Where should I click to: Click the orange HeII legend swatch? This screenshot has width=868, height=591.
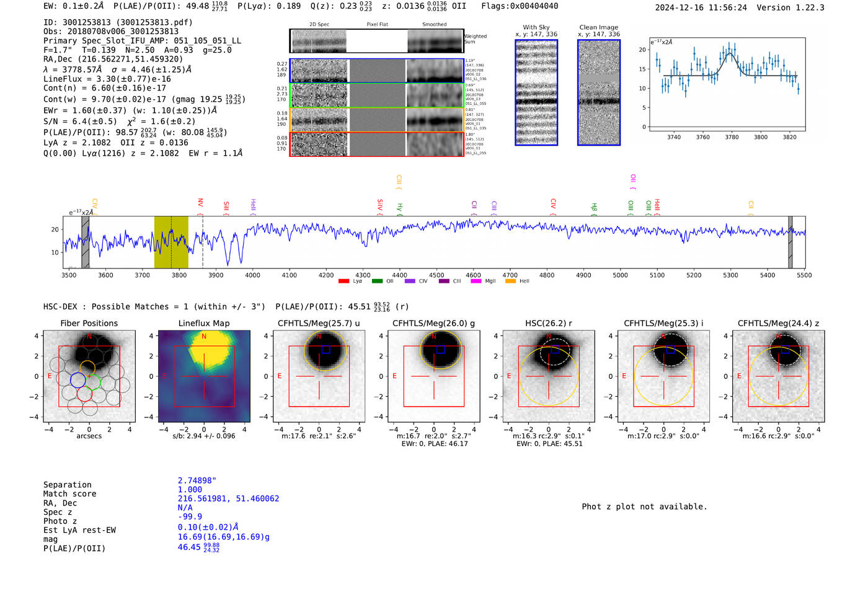(510, 282)
